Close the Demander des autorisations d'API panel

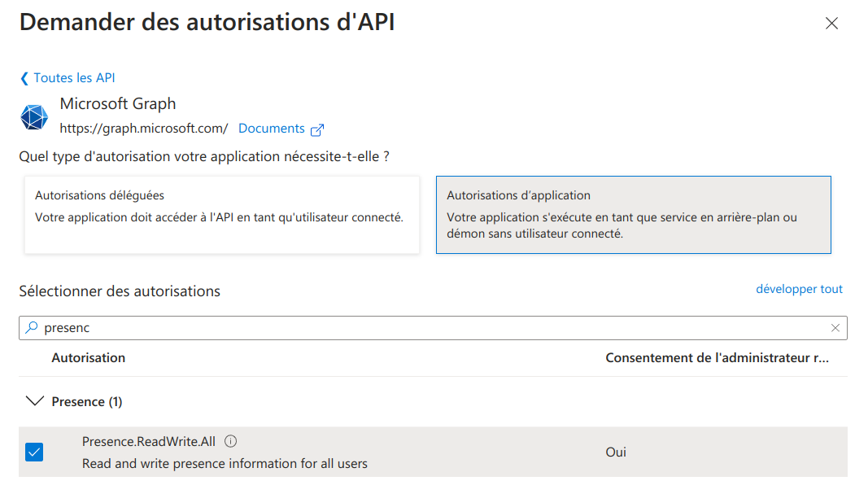[831, 24]
